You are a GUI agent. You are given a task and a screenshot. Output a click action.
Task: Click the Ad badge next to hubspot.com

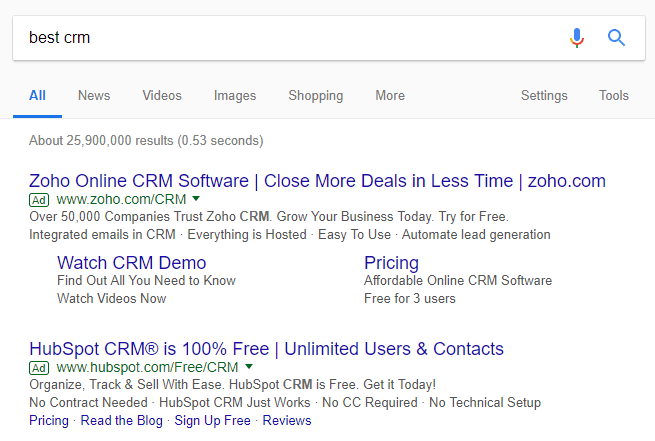pos(39,368)
